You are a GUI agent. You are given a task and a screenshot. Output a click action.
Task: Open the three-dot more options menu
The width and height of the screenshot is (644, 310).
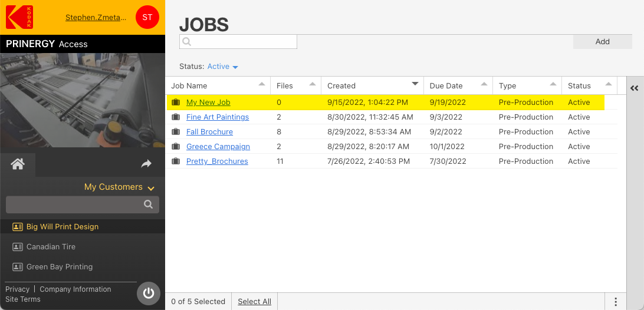(x=616, y=302)
